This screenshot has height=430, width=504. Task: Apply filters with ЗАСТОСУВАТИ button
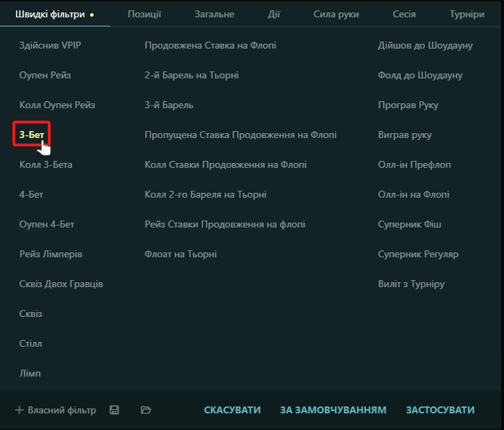pos(440,410)
